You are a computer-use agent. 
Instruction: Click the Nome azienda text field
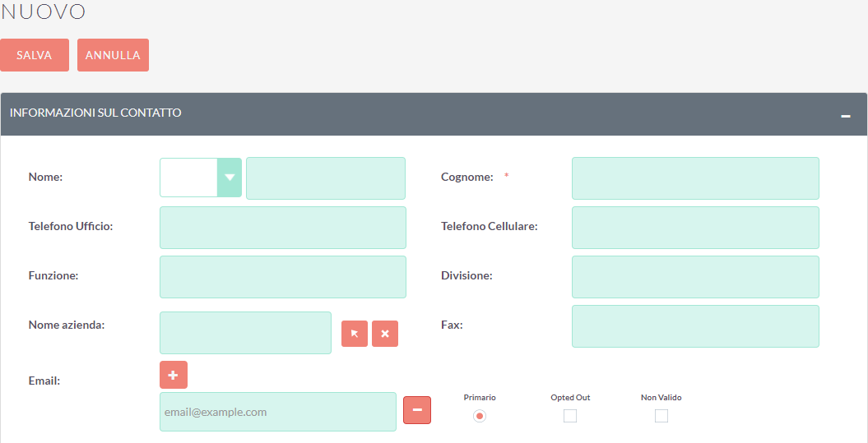pyautogui.click(x=245, y=333)
